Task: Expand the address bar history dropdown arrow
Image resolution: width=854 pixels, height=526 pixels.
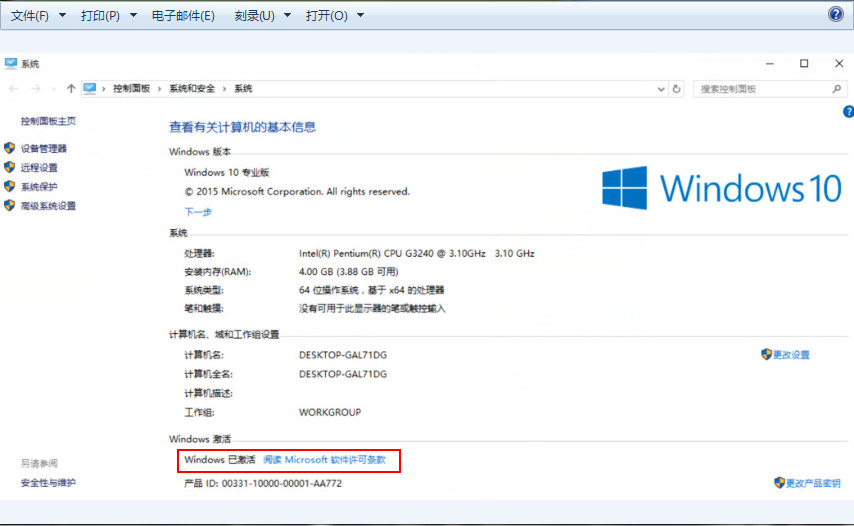Action: [660, 89]
